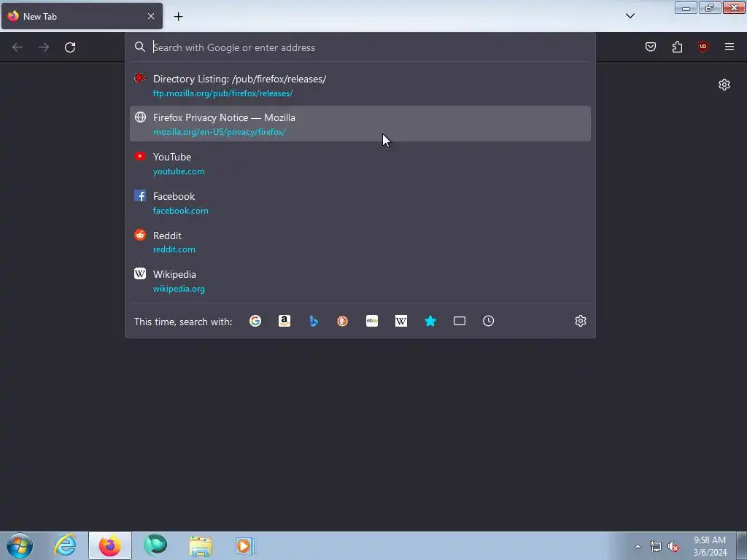This screenshot has width=747, height=560.
Task: Open new tab personalize gear icon
Action: [724, 85]
